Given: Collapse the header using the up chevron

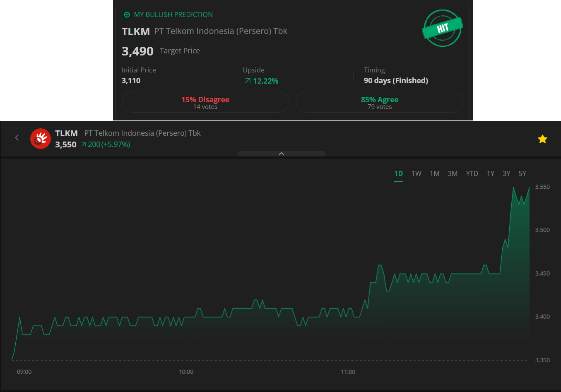Looking at the screenshot, I should (282, 154).
